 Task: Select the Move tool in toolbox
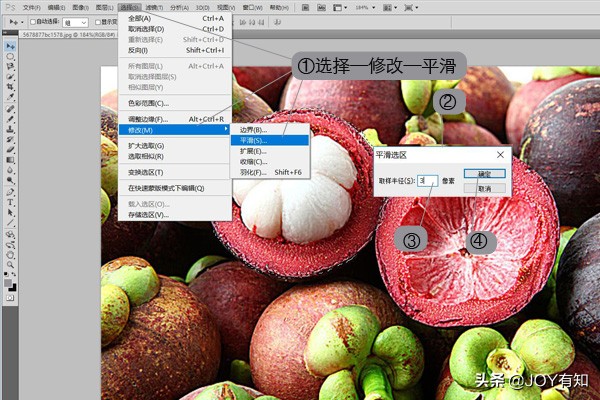10,46
